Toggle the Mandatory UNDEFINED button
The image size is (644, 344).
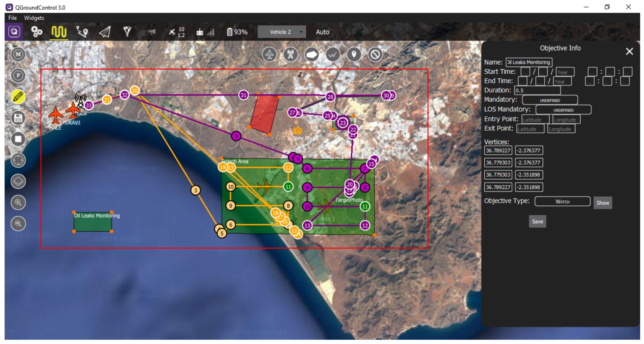550,100
